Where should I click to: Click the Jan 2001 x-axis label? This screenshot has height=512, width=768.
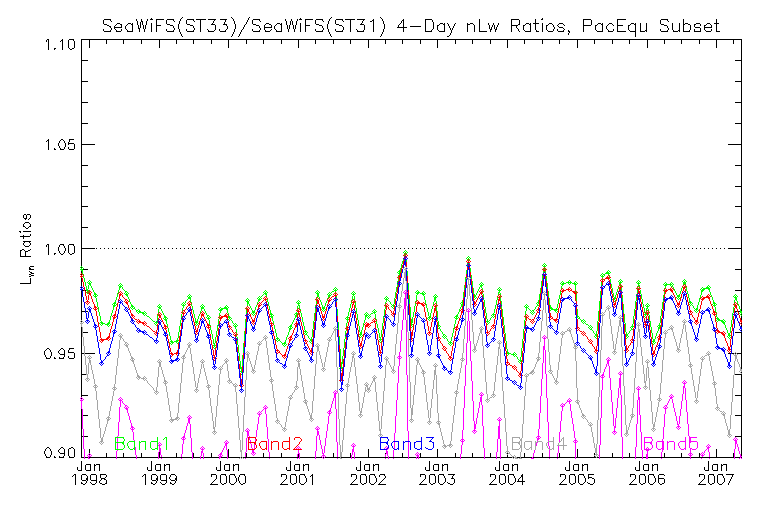pos(297,473)
